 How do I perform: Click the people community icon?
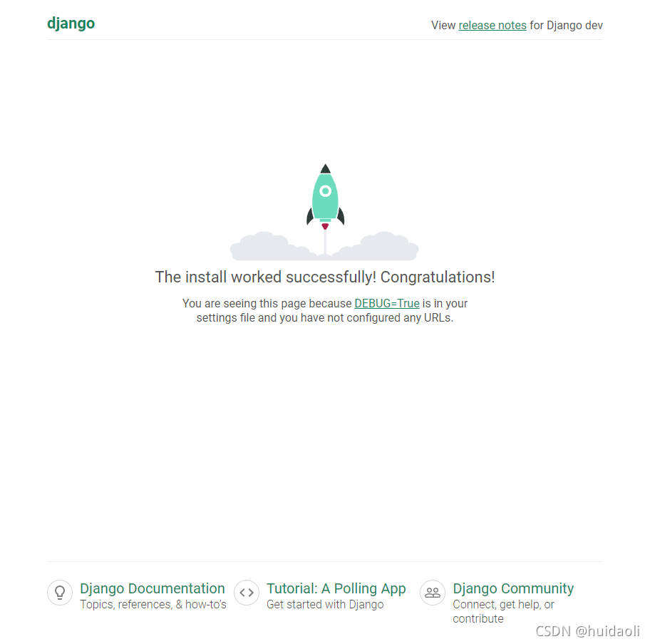433,593
